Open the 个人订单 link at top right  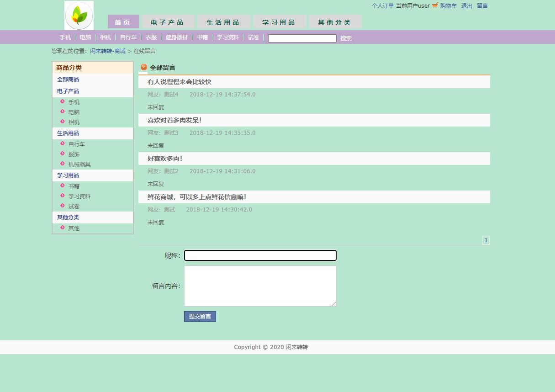[382, 6]
